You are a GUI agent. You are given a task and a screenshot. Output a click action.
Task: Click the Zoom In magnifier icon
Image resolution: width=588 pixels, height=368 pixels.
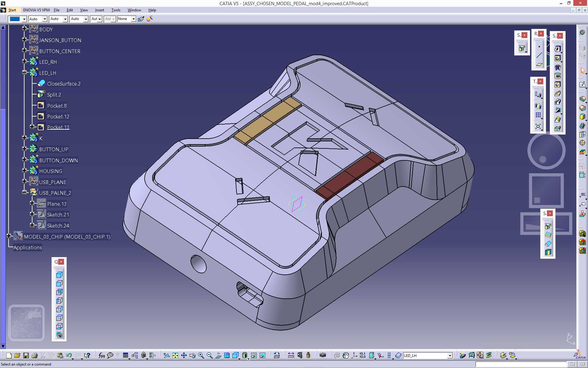(x=201, y=355)
